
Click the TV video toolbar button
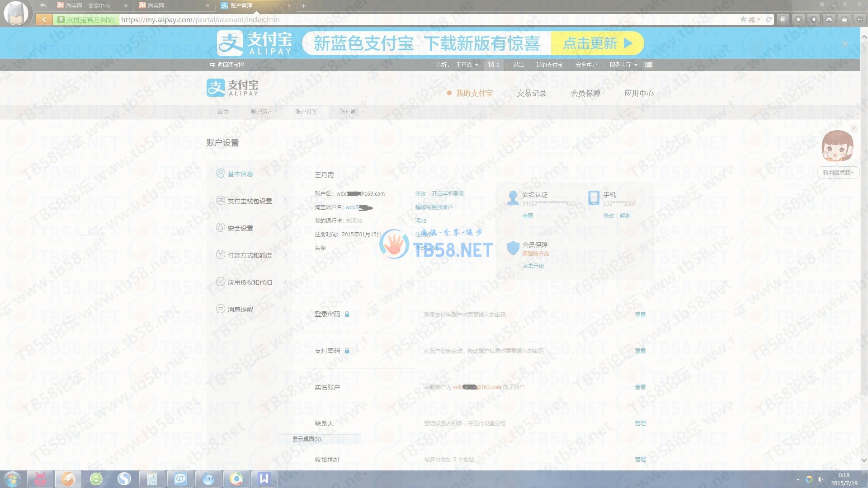pyautogui.click(x=844, y=19)
